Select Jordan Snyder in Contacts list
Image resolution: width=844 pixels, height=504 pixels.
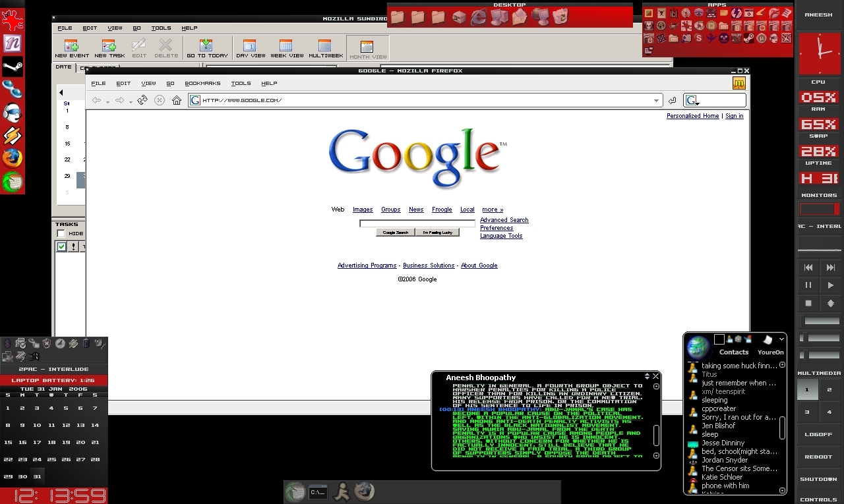click(725, 460)
